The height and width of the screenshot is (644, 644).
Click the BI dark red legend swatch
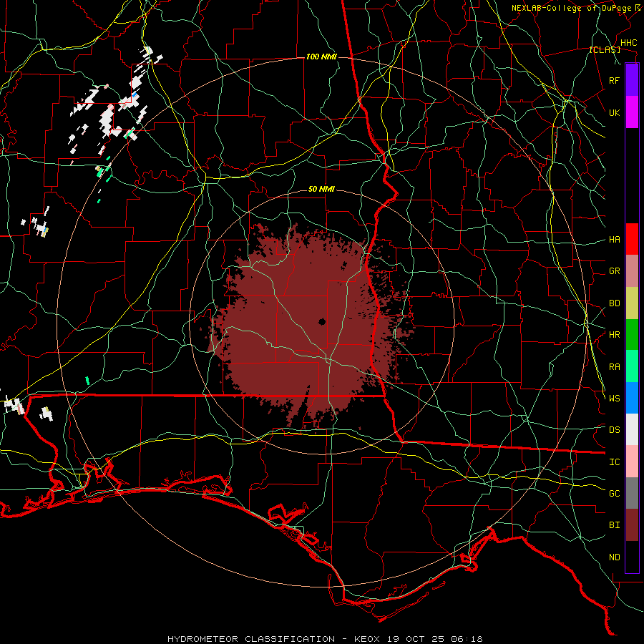(632, 525)
